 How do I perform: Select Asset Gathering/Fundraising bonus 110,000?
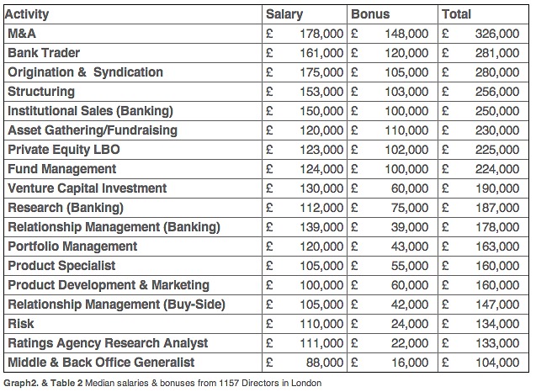tap(406, 130)
